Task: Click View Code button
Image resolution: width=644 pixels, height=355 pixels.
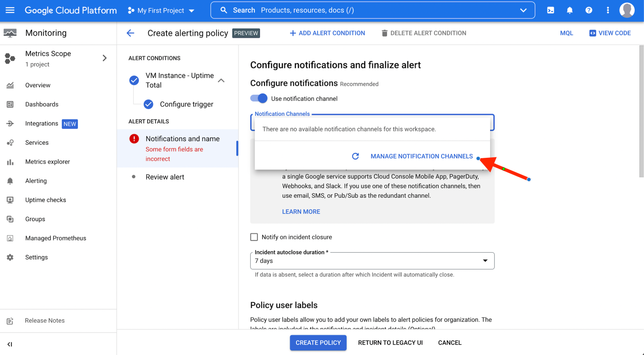Action: coord(610,33)
